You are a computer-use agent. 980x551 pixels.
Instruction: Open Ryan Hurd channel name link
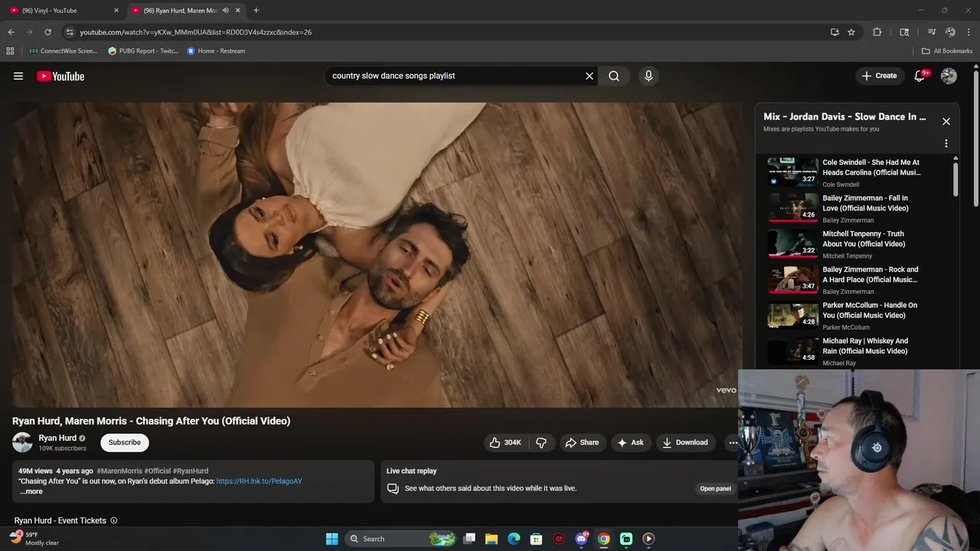[x=57, y=438]
